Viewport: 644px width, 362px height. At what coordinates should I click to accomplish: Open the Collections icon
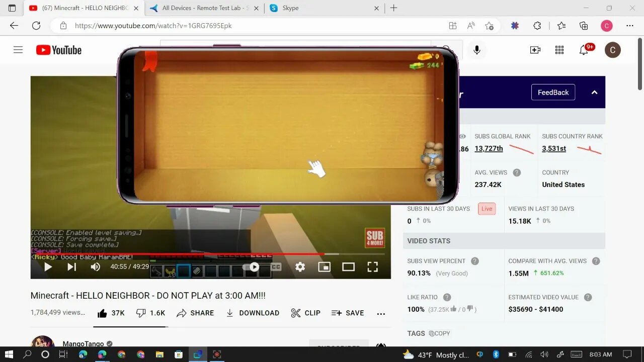pyautogui.click(x=584, y=26)
